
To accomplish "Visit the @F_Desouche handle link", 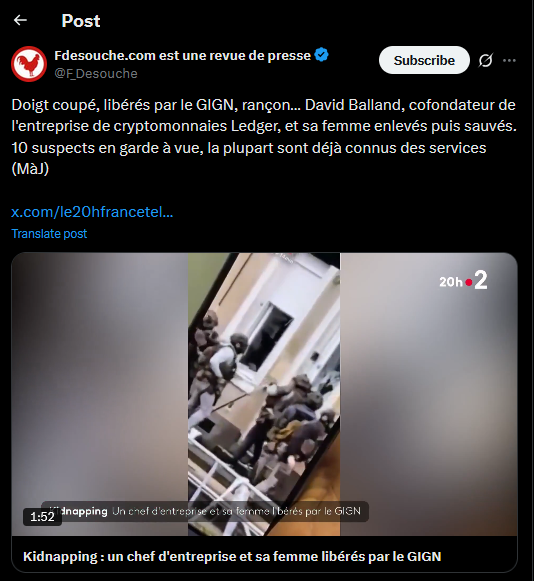I will [96, 73].
